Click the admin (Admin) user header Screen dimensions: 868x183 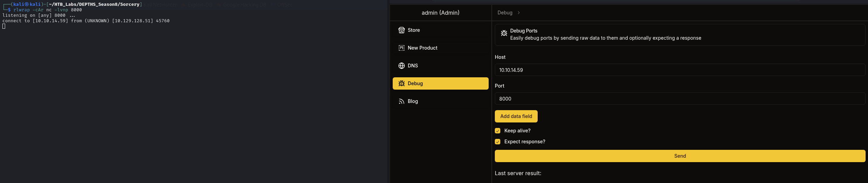(440, 13)
